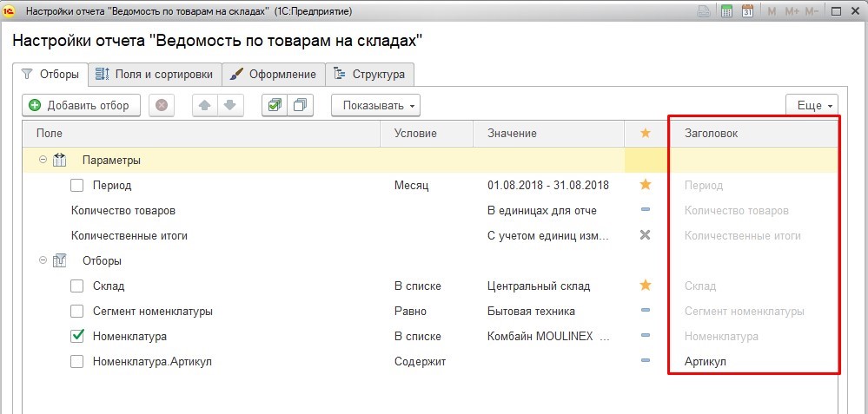Enable the Период checkbox

pyautogui.click(x=77, y=185)
